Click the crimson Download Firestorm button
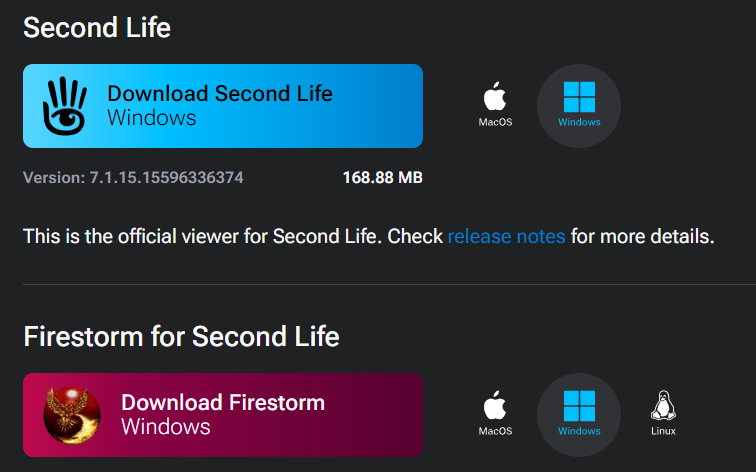Screen dimensions: 756x472 (x=223, y=415)
